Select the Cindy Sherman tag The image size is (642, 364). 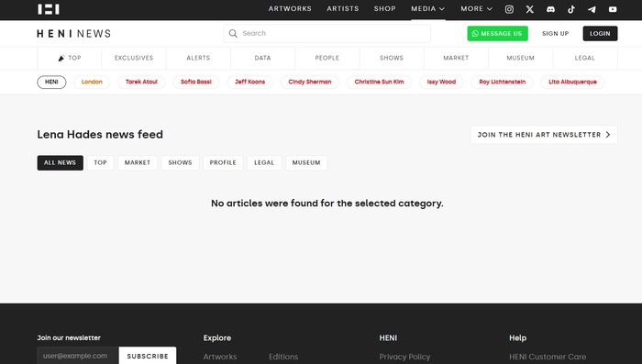[310, 82]
